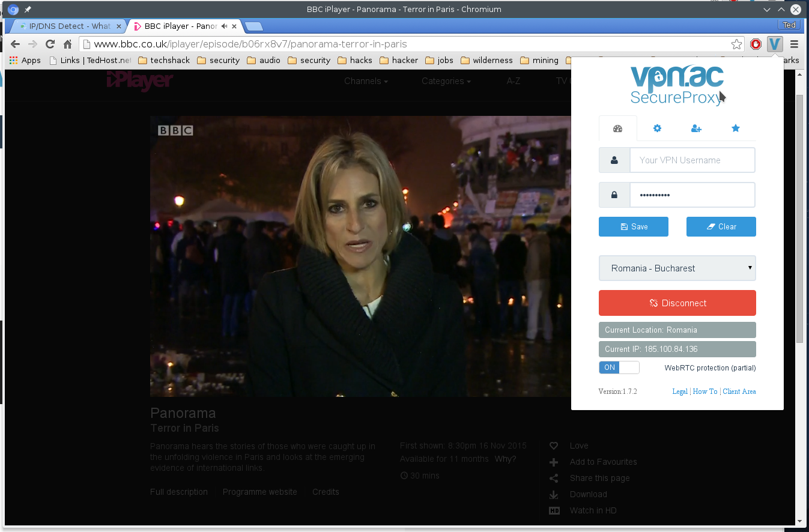Close the BBC iPlayer tab
The width and height of the screenshot is (809, 532).
pyautogui.click(x=234, y=26)
